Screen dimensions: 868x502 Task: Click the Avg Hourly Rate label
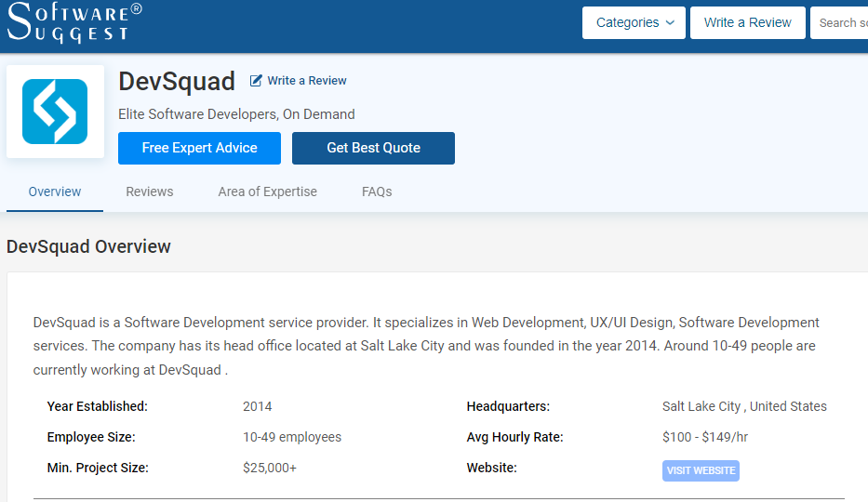pyautogui.click(x=514, y=437)
